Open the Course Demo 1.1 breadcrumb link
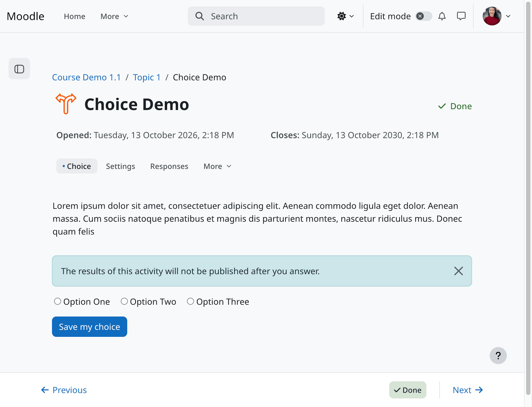The width and height of the screenshot is (532, 407). 86,77
